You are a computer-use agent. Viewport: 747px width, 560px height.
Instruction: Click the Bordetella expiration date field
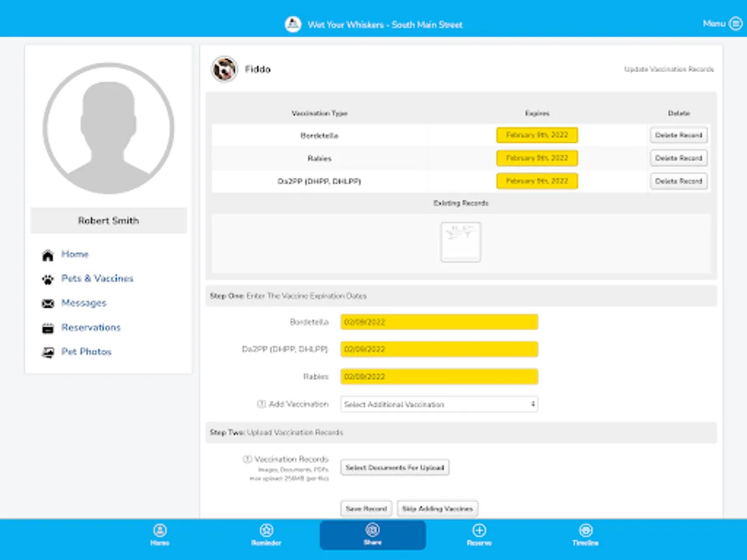click(439, 322)
